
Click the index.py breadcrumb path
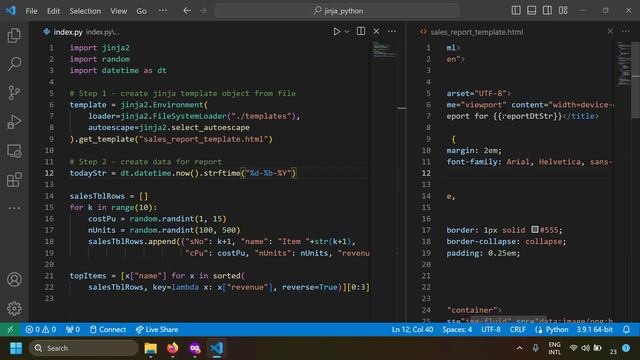[103, 32]
